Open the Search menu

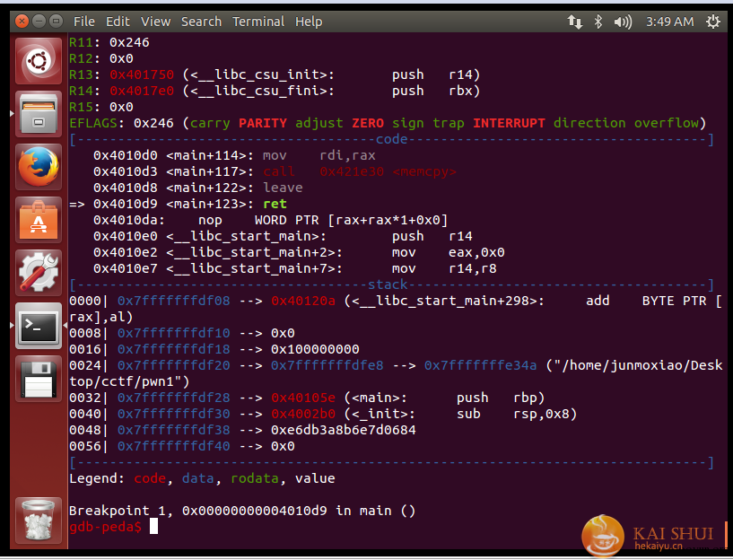tap(201, 22)
